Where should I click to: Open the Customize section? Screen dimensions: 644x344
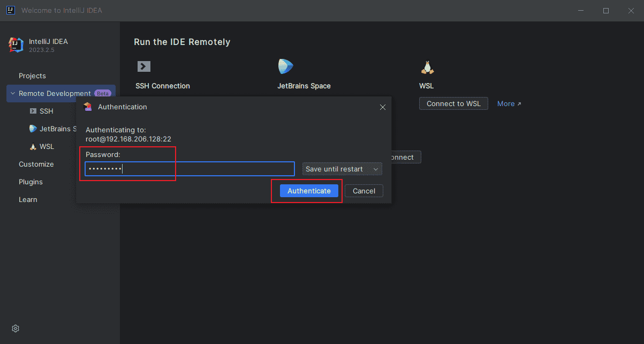click(36, 164)
